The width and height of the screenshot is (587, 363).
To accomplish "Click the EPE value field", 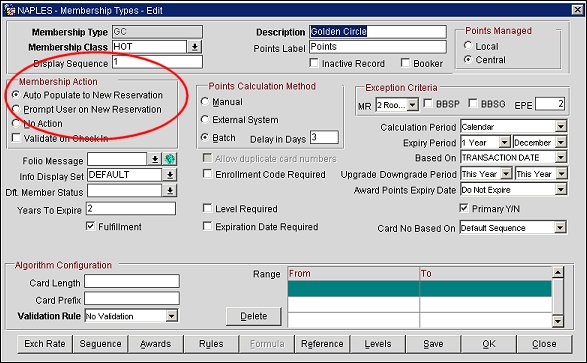I will pyautogui.click(x=550, y=104).
